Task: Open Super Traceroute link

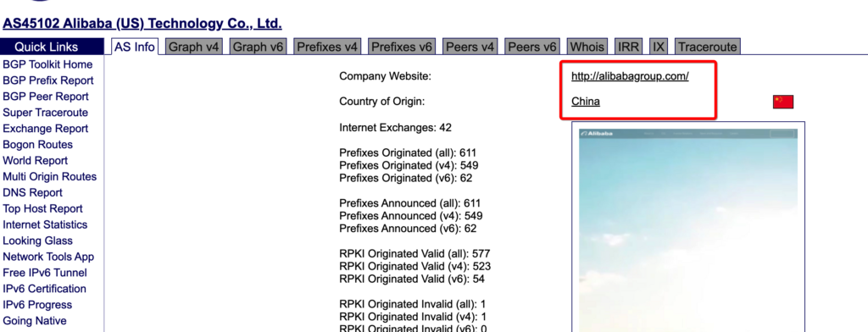Action: click(46, 113)
